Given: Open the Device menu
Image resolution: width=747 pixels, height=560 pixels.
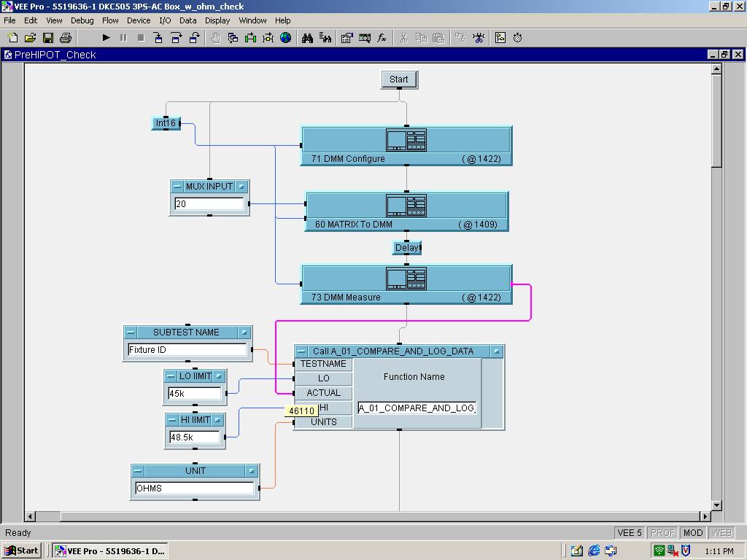Looking at the screenshot, I should 139,20.
